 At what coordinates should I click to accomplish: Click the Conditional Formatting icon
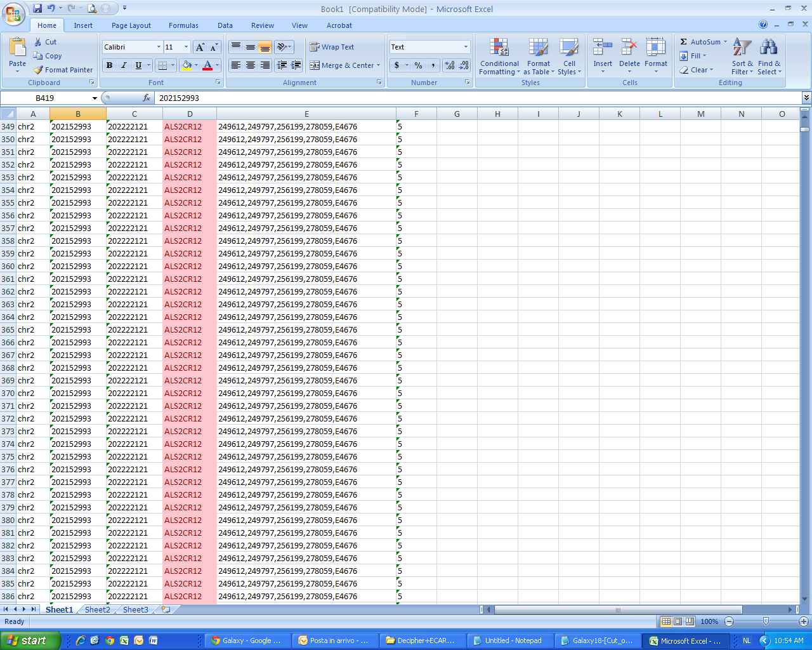(499, 48)
